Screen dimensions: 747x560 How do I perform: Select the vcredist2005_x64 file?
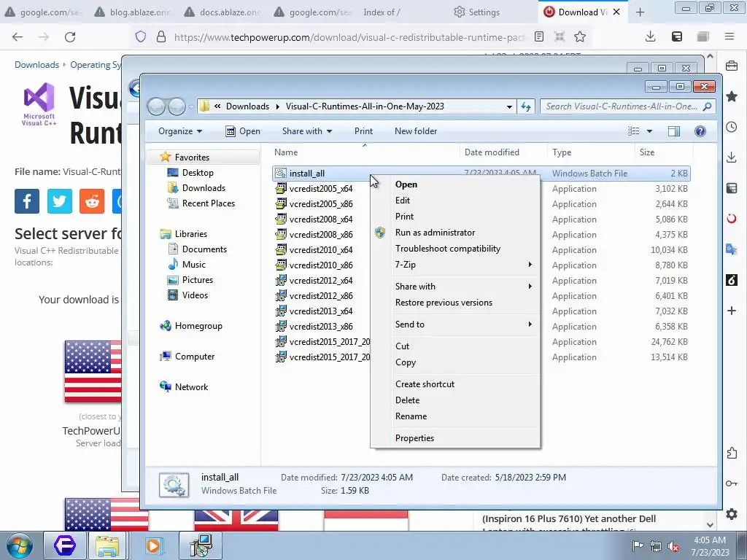point(321,189)
